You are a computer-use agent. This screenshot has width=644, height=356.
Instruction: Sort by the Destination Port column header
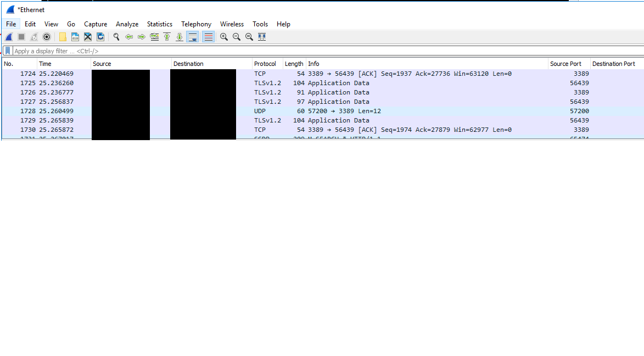tap(617, 64)
